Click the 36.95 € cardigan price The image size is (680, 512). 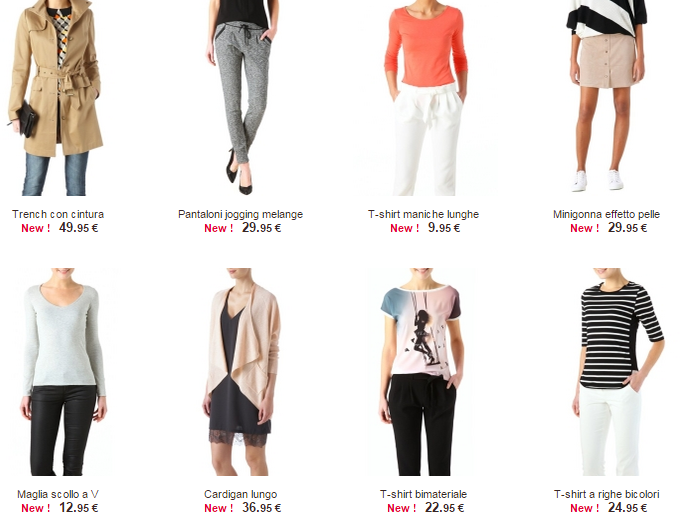pos(262,507)
